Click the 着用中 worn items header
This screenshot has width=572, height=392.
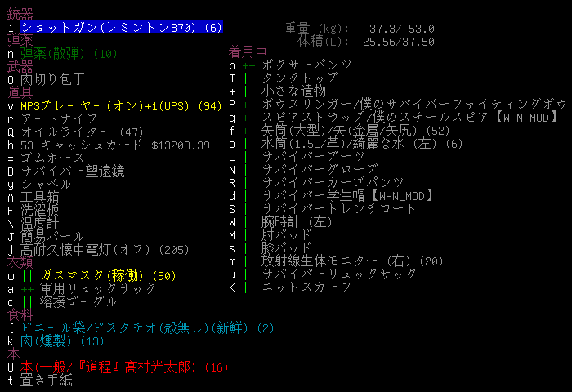tap(248, 52)
